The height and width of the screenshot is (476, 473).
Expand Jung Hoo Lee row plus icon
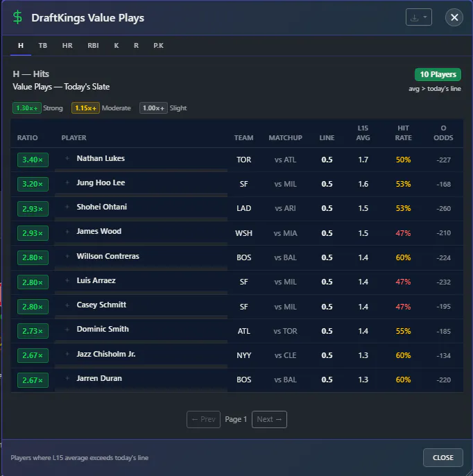click(x=67, y=182)
